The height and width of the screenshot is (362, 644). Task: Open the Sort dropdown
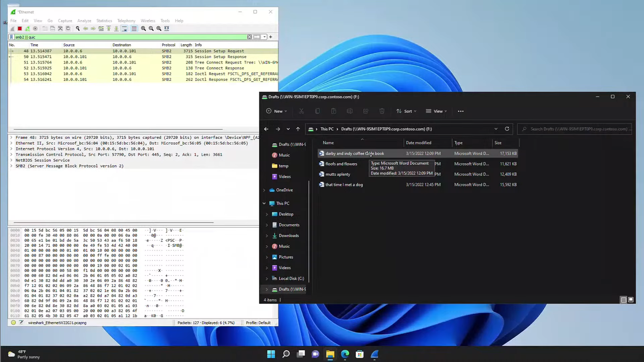pos(406,111)
